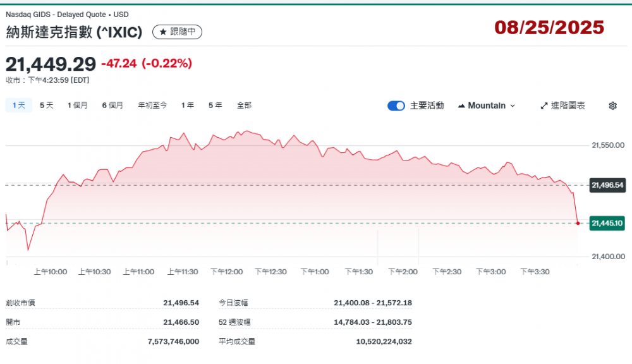Click the 21,496.54 previous close label
Viewport: 632px width, 364px height.
[607, 185]
